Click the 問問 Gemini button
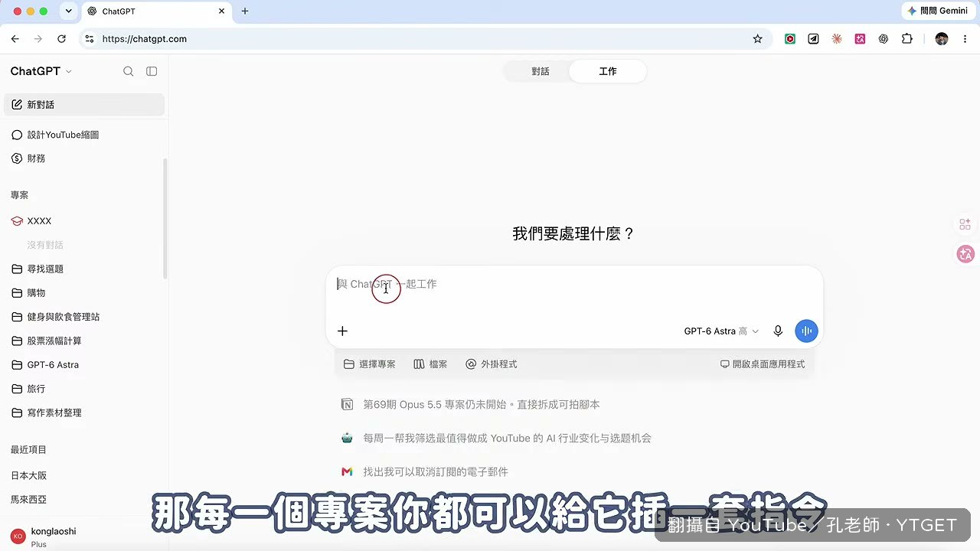980x551 pixels. pyautogui.click(x=938, y=11)
